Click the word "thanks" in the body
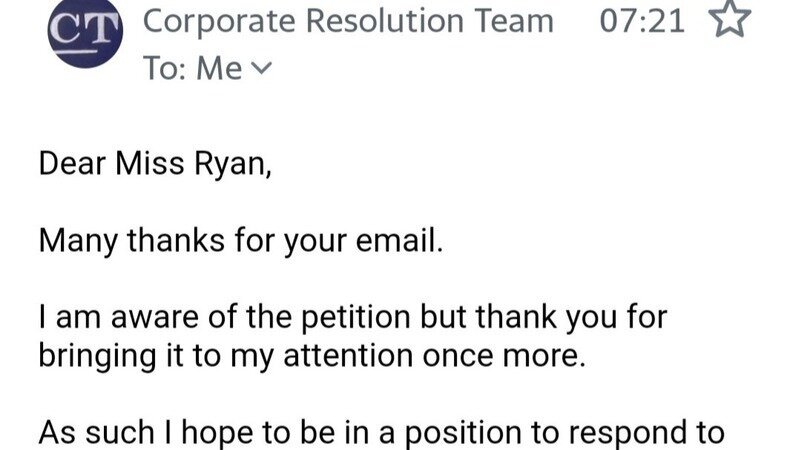This screenshot has height=450, width=800. click(x=165, y=241)
